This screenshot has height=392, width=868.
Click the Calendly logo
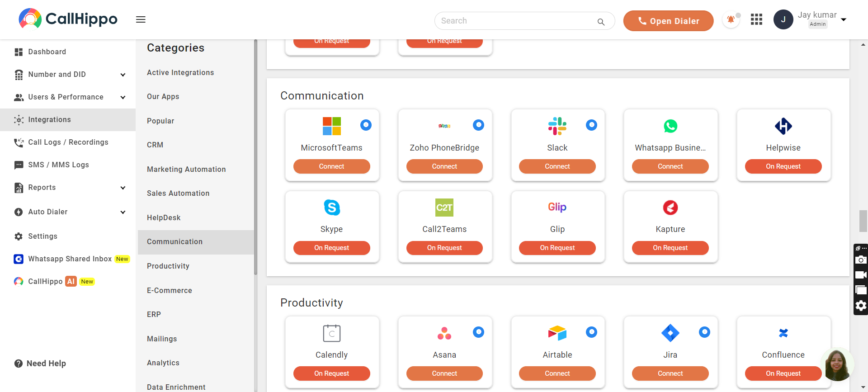click(331, 333)
